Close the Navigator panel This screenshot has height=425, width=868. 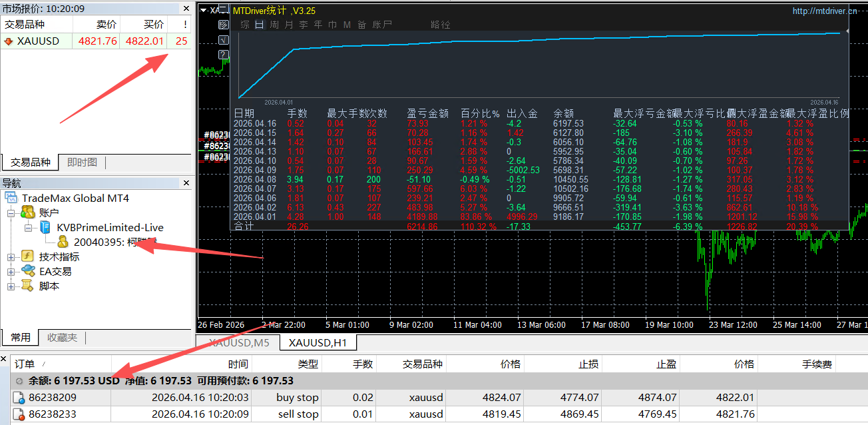(x=186, y=183)
